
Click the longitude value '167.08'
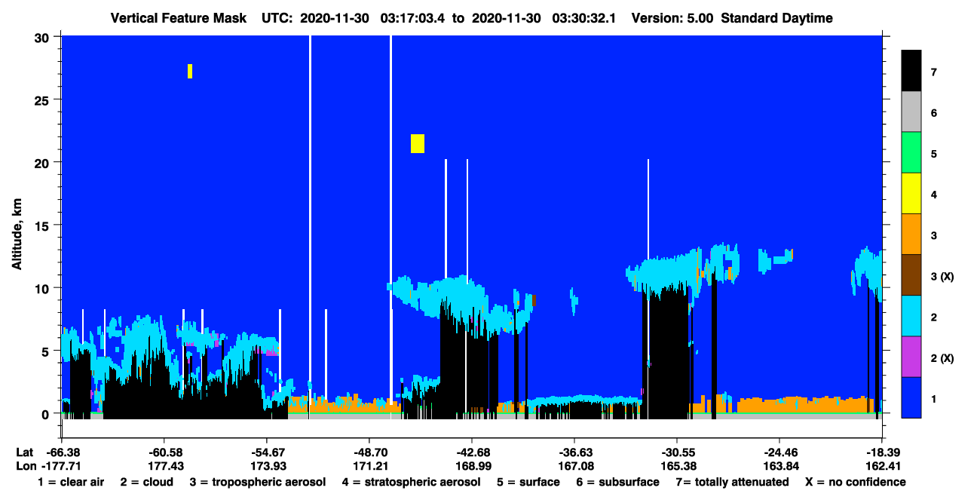575,466
